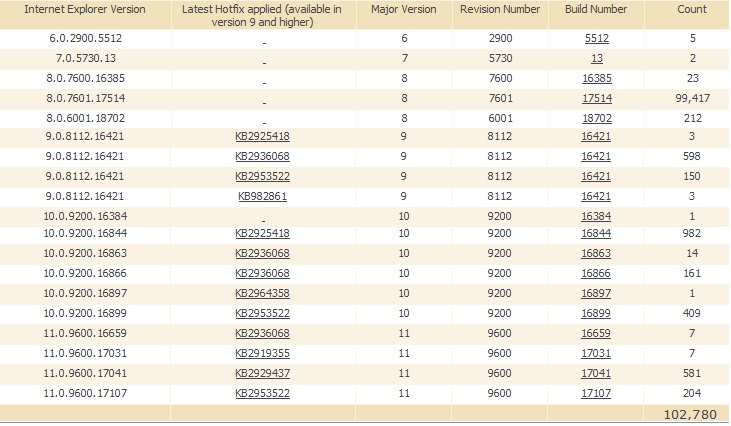Click the Revision Number column header
This screenshot has height=426, width=731.
[500, 10]
